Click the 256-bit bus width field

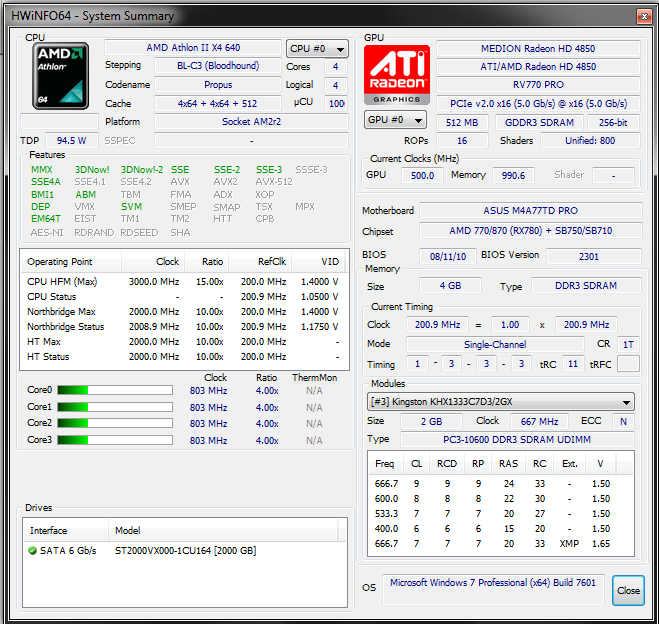tap(613, 123)
